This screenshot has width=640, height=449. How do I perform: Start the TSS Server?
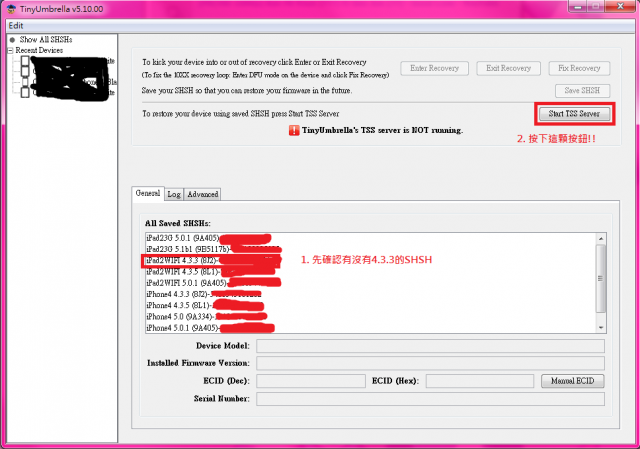(x=574, y=114)
